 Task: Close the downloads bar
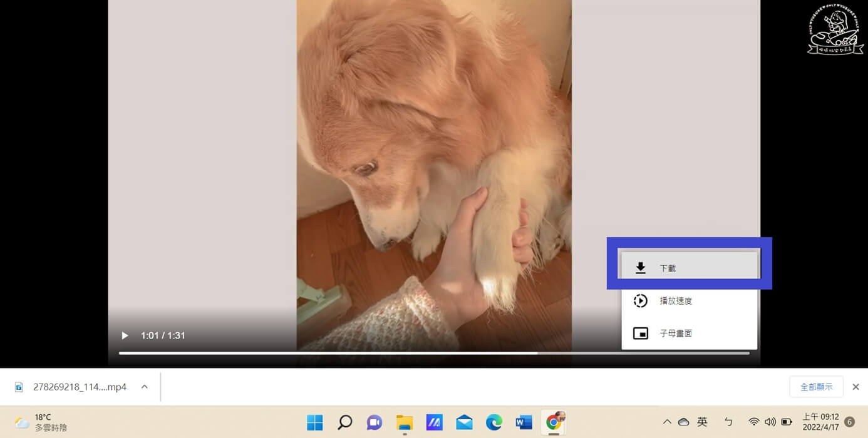click(855, 387)
